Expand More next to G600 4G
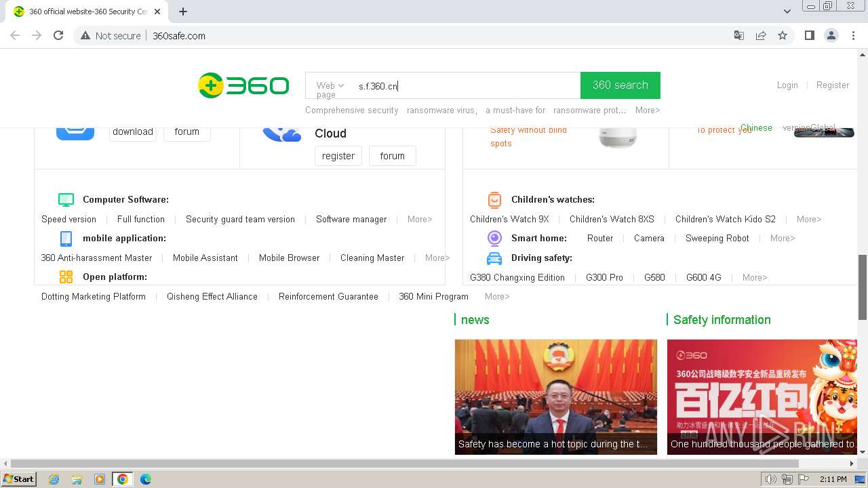This screenshot has width=868, height=488. click(x=755, y=277)
